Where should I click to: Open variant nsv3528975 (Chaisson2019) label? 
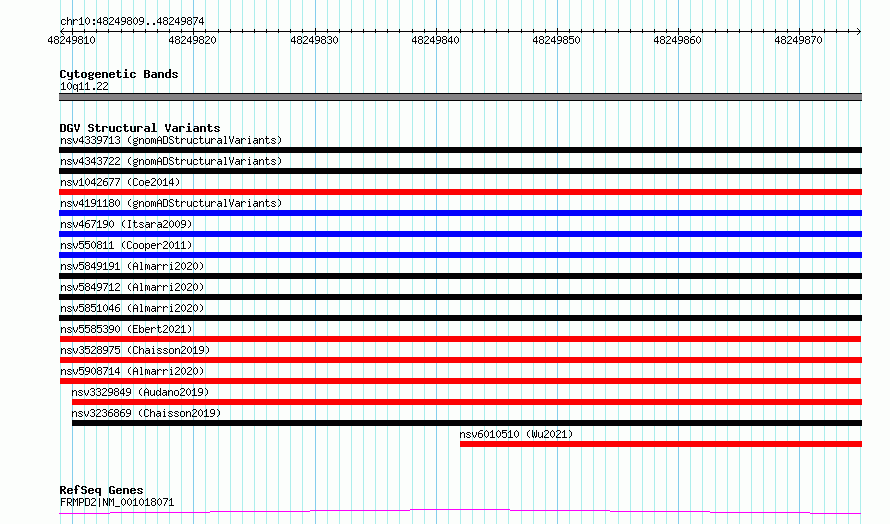tap(135, 350)
